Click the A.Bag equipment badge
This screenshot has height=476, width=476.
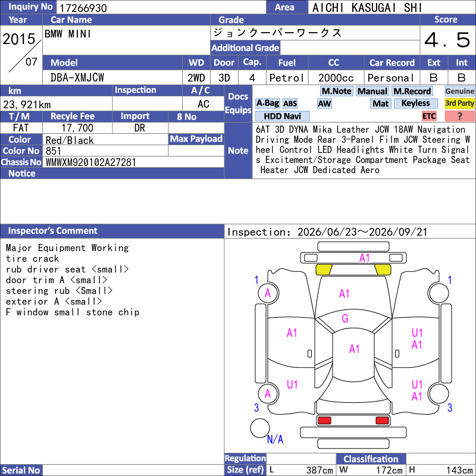[267, 103]
